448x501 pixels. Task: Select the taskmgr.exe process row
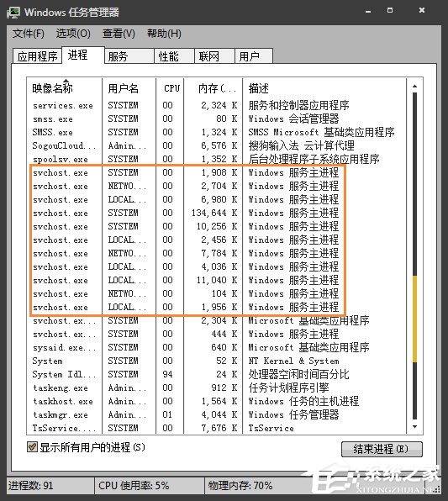(217, 414)
